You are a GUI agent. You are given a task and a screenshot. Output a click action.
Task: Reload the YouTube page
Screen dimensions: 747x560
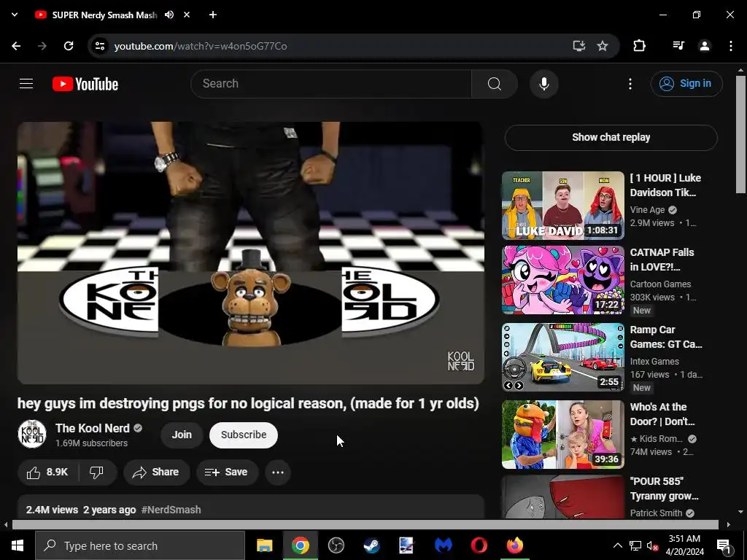click(x=69, y=46)
